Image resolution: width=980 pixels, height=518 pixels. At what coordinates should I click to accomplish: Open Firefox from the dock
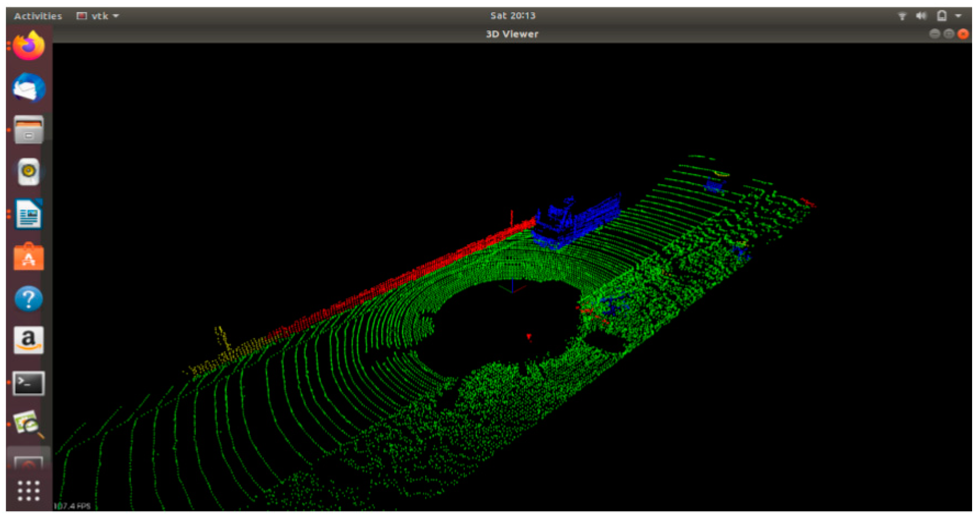click(29, 46)
